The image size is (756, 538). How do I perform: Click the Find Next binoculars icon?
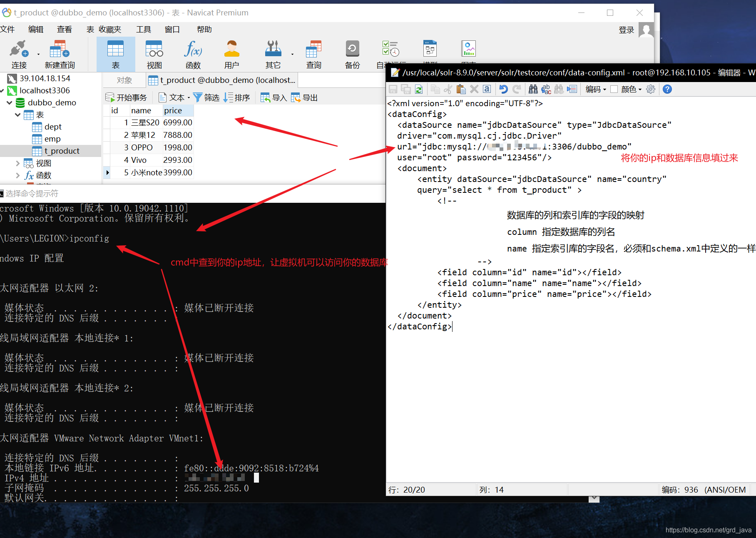point(559,89)
